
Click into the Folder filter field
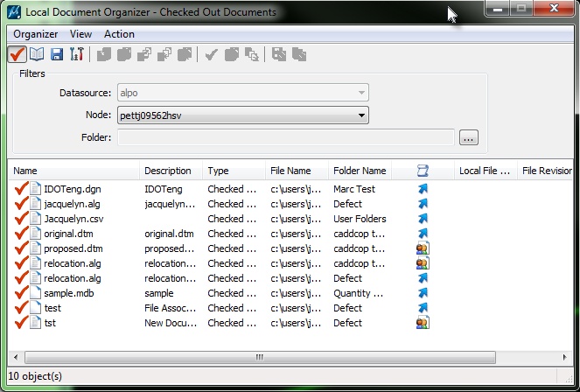point(285,137)
